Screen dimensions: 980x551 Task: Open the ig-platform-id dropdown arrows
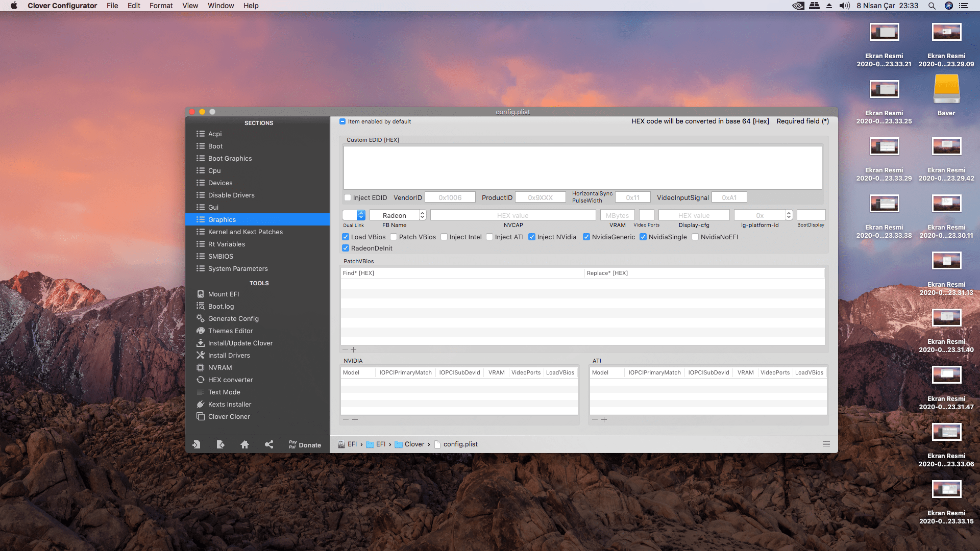coord(789,215)
